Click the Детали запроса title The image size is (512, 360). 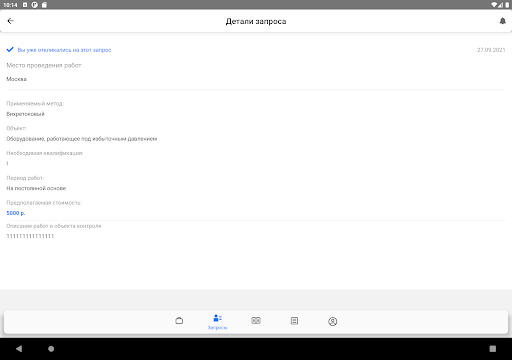256,21
